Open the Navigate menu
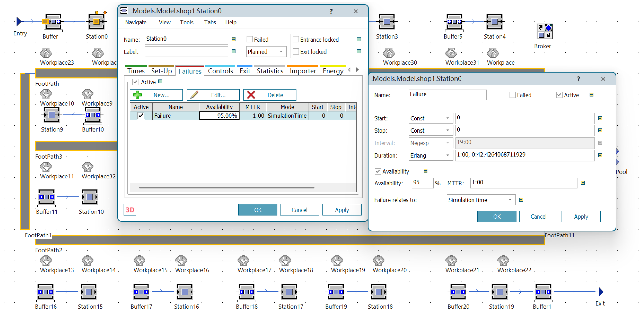644x318 pixels. tap(136, 22)
